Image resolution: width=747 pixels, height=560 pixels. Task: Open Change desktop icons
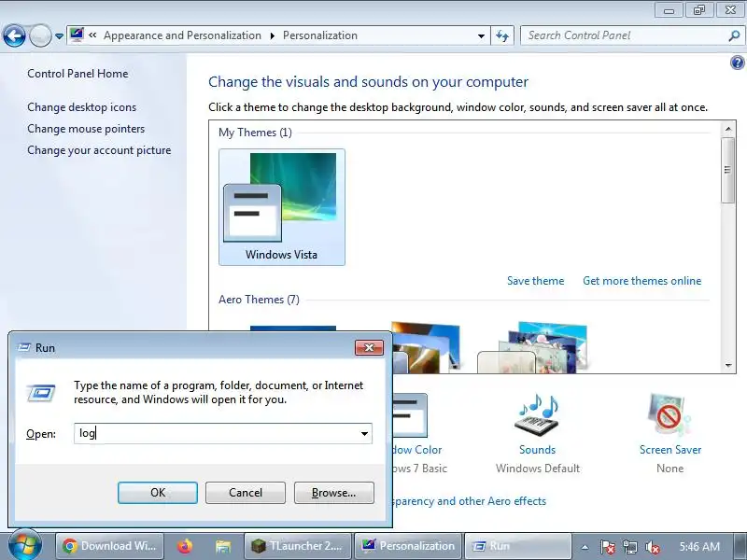(x=81, y=107)
